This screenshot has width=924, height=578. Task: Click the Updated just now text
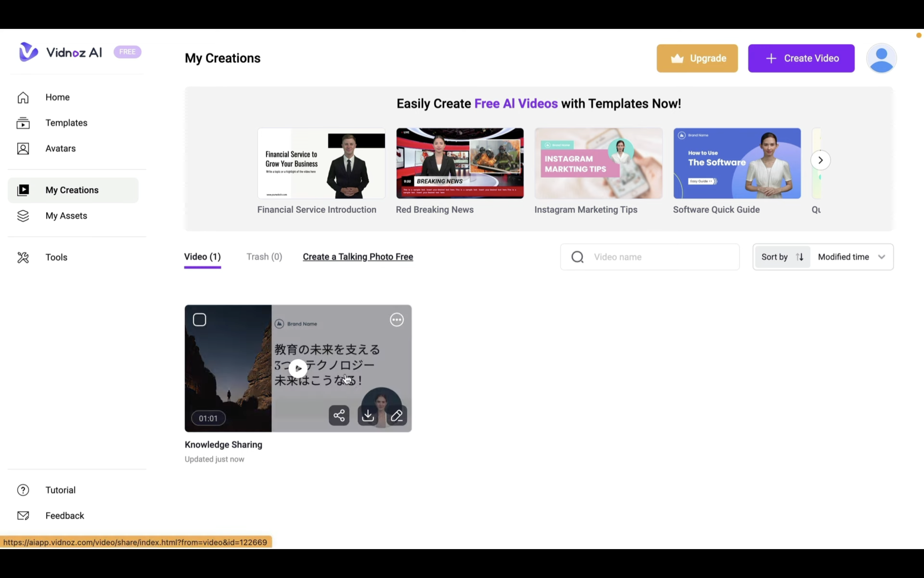214,460
